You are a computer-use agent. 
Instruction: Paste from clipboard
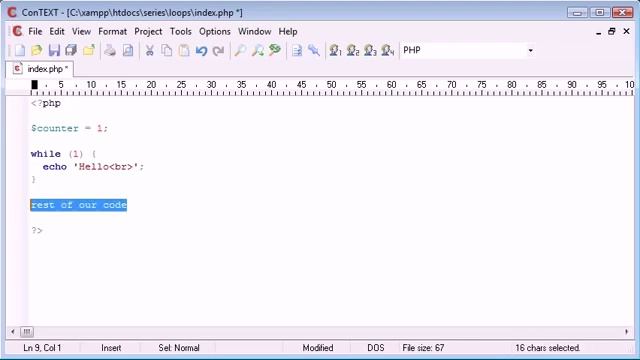184,51
